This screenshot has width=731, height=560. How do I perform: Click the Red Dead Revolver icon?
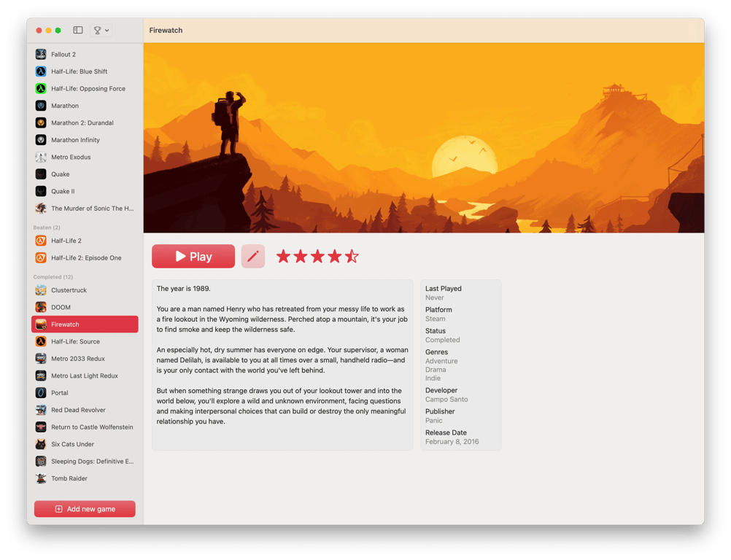[41, 410]
